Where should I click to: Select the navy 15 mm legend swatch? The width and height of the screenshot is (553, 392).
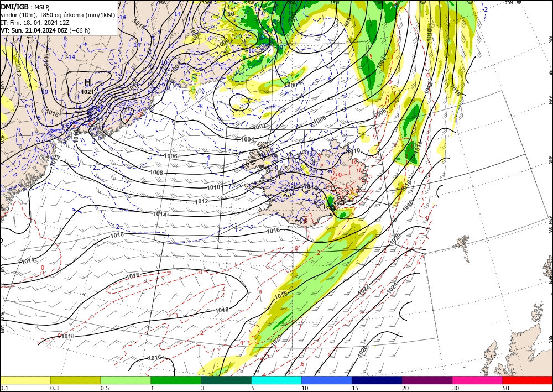coord(377,380)
